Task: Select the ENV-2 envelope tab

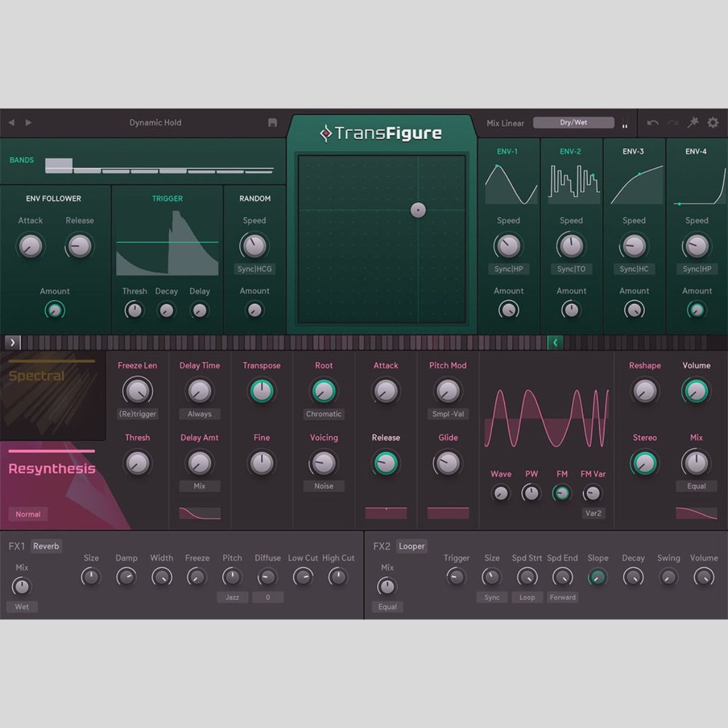Action: [x=570, y=151]
